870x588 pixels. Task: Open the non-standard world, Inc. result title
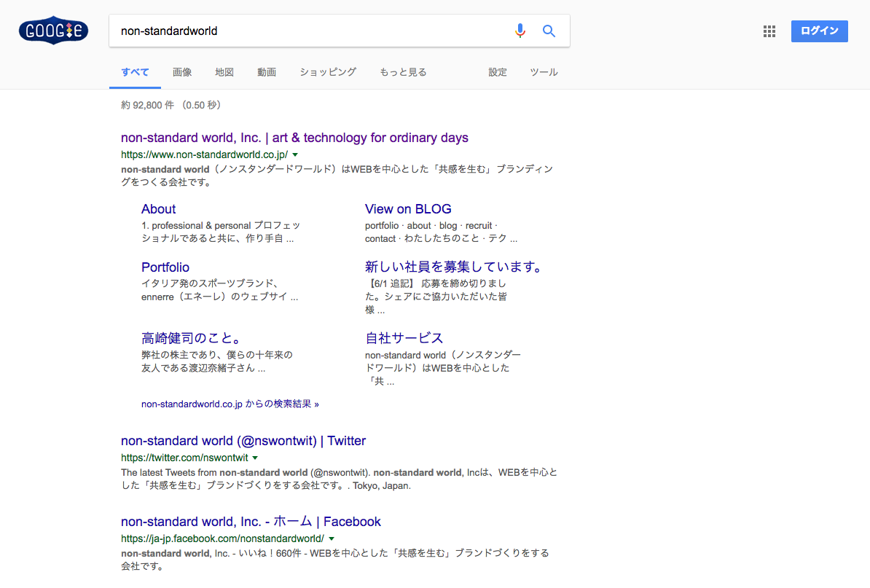(x=294, y=138)
